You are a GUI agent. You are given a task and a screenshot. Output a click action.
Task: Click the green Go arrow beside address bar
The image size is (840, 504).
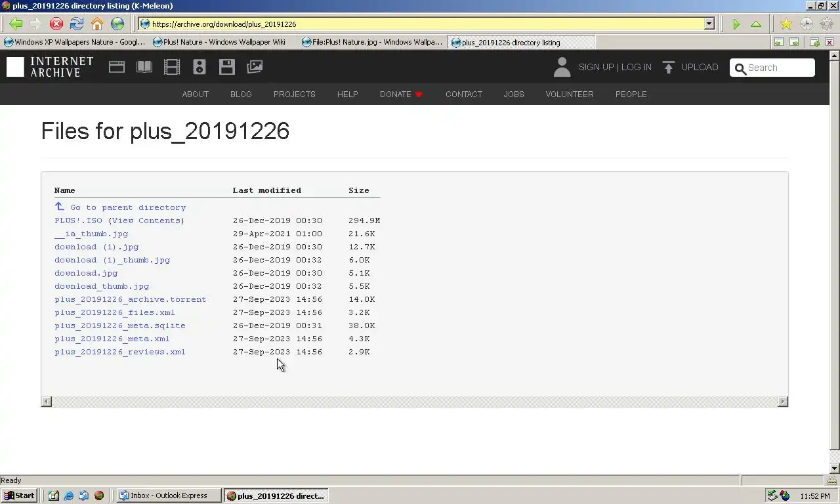(x=736, y=24)
